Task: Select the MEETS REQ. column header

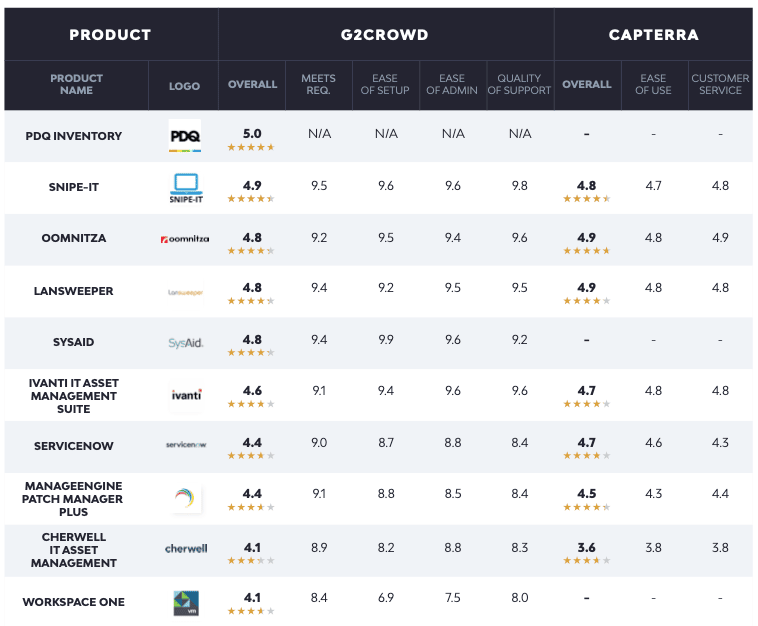Action: [x=318, y=84]
